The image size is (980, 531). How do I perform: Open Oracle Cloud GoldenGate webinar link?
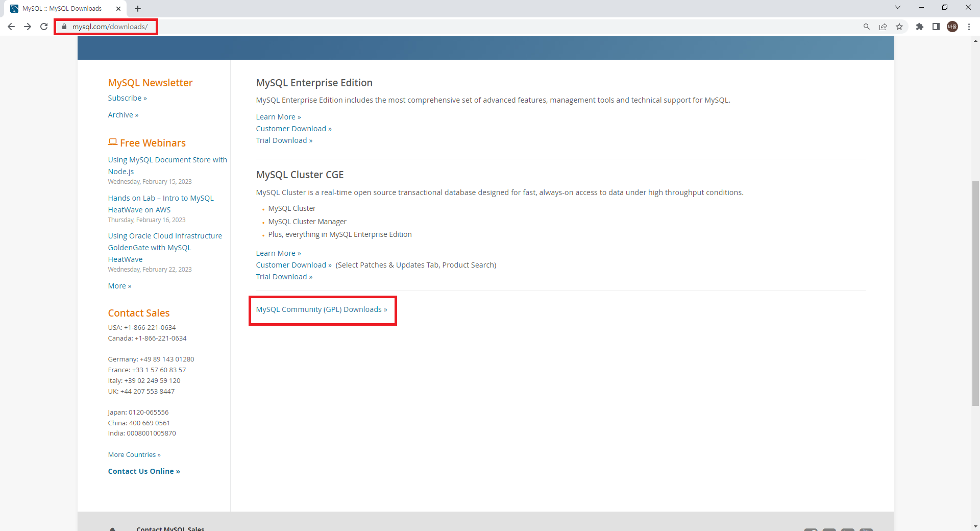(165, 248)
